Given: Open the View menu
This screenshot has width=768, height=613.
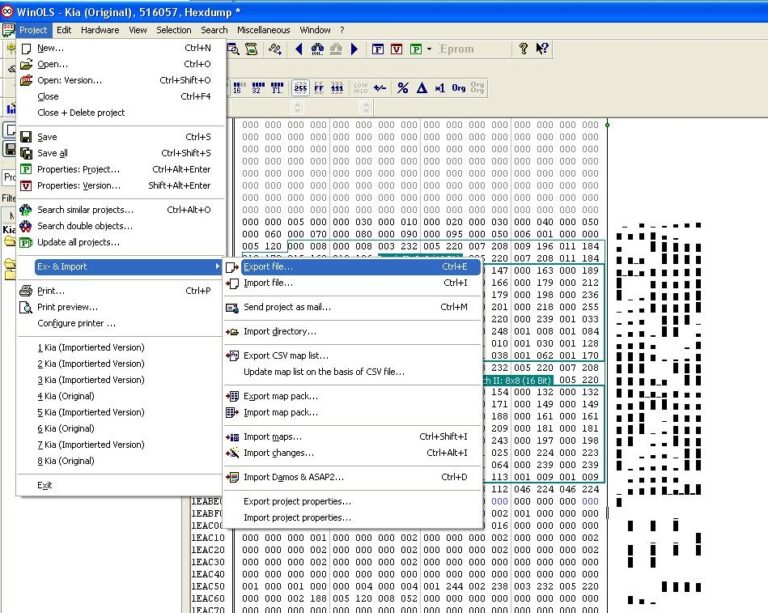Looking at the screenshot, I should pos(138,30).
